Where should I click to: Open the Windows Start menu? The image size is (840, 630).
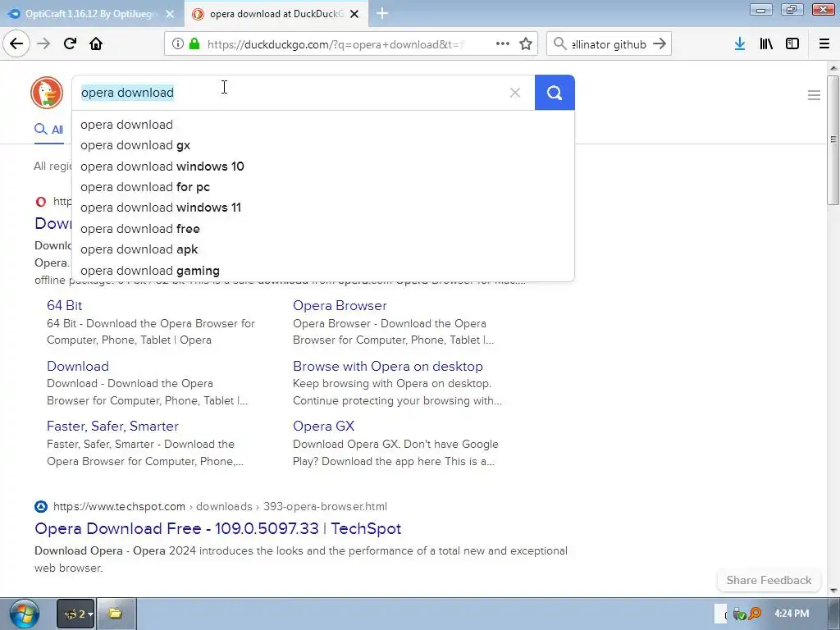pos(24,614)
